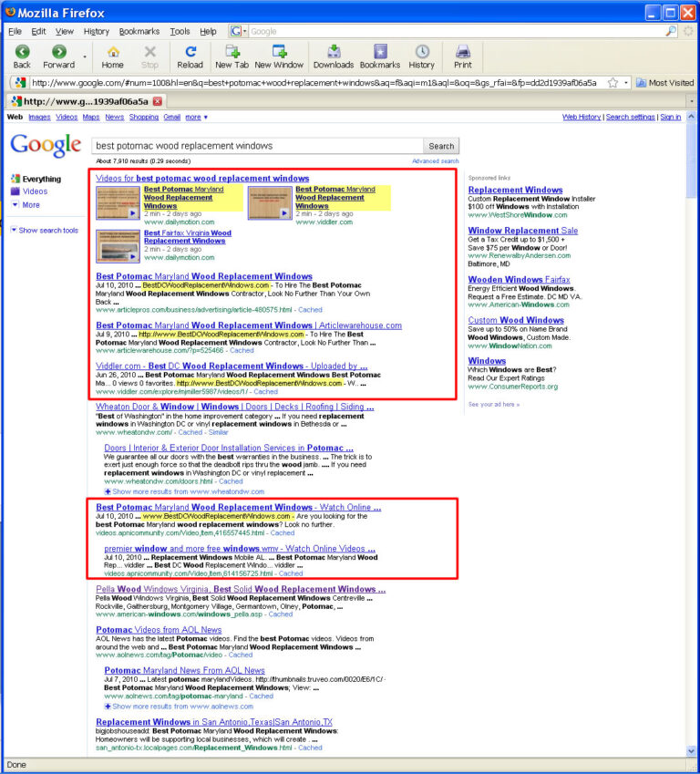700x774 pixels.
Task: Click the Videos icon in left sidebar
Action: tap(15, 191)
